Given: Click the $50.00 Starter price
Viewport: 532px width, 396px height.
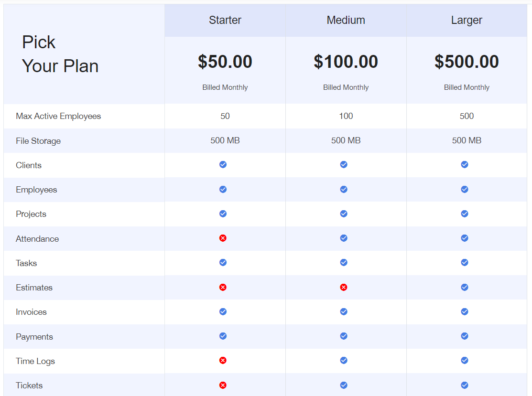Looking at the screenshot, I should click(x=225, y=62).
